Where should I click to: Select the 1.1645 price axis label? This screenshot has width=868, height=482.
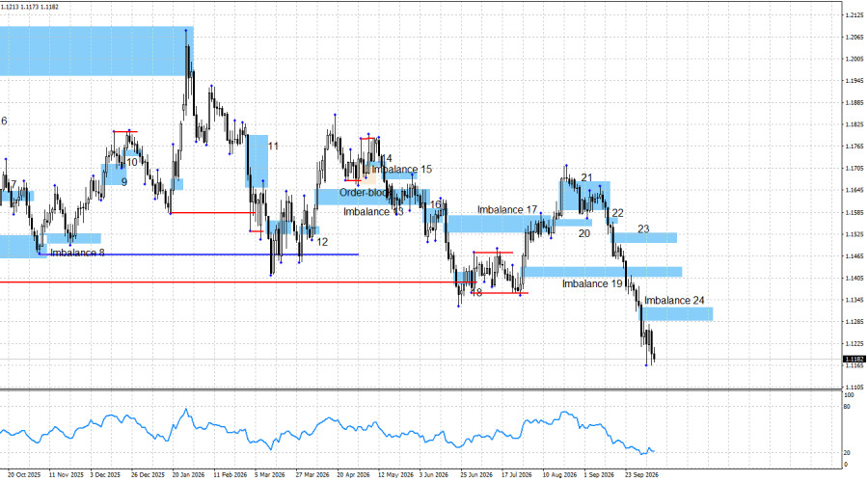[x=854, y=190]
